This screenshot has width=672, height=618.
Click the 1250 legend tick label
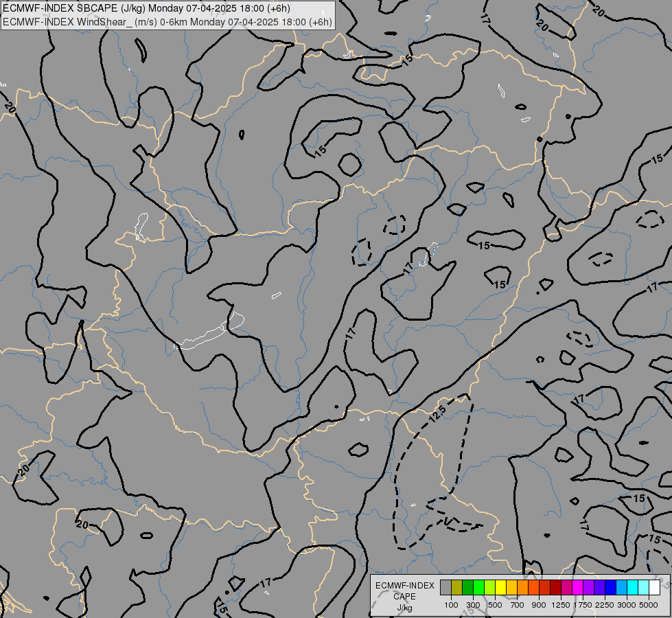point(561,605)
